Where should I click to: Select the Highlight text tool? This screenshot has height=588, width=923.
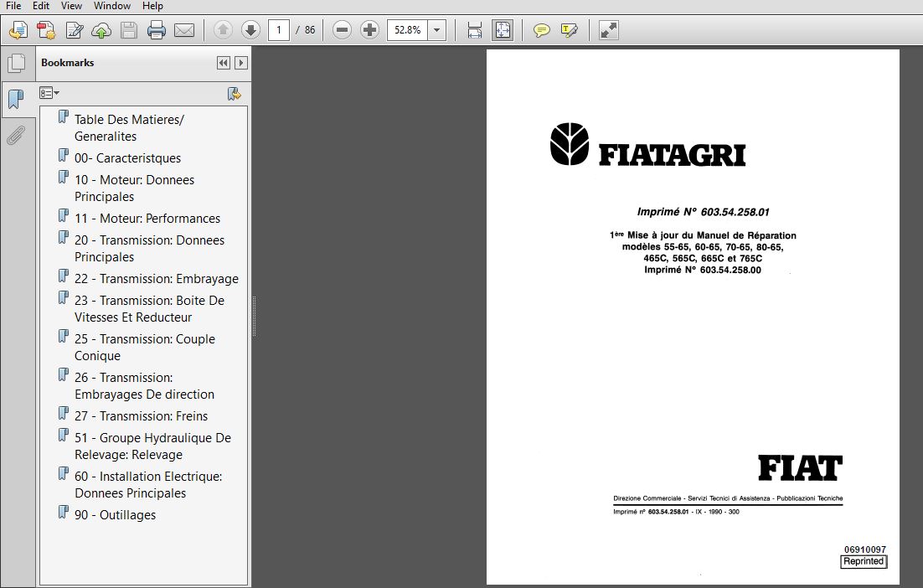coord(570,30)
